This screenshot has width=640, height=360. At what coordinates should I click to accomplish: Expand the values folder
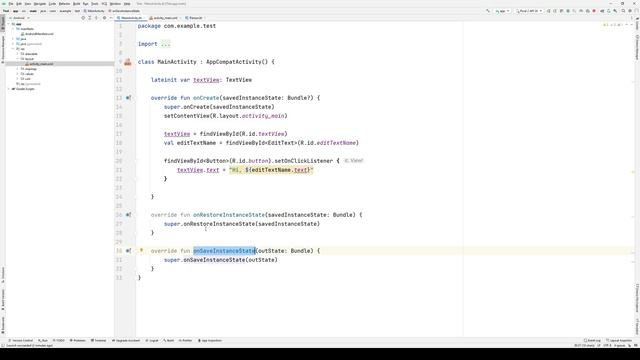17,73
